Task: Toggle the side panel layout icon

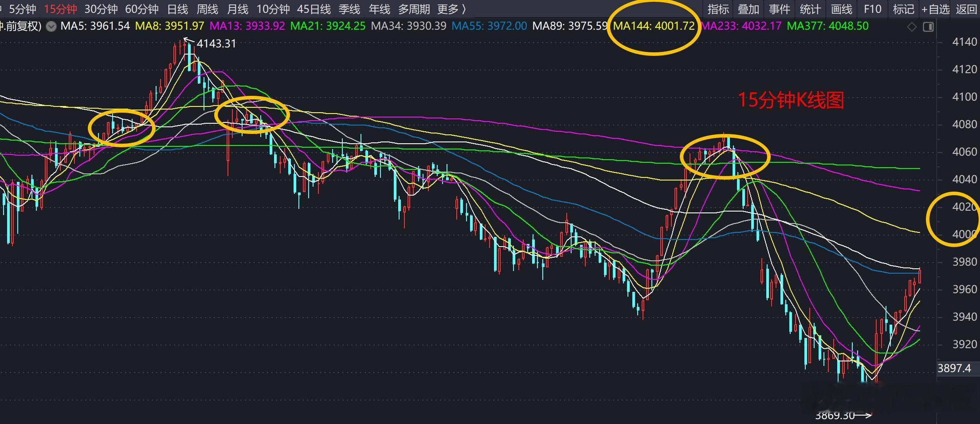Action: click(x=928, y=27)
